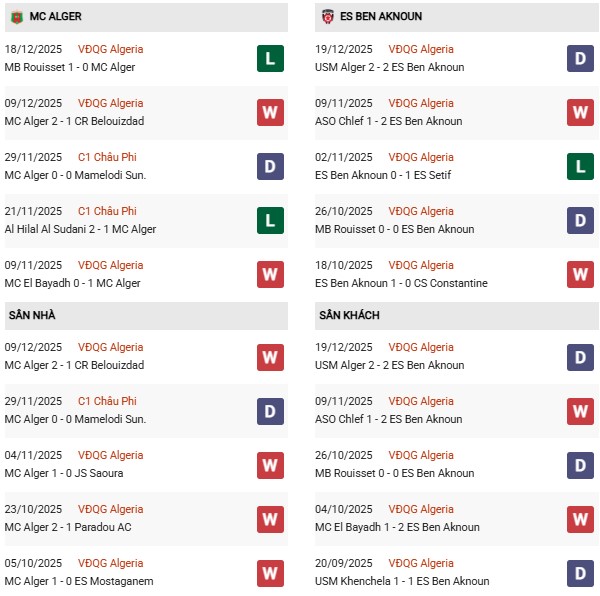The width and height of the screenshot is (600, 596).
Task: Click W badge for JS Saoura match
Action: pos(270,464)
